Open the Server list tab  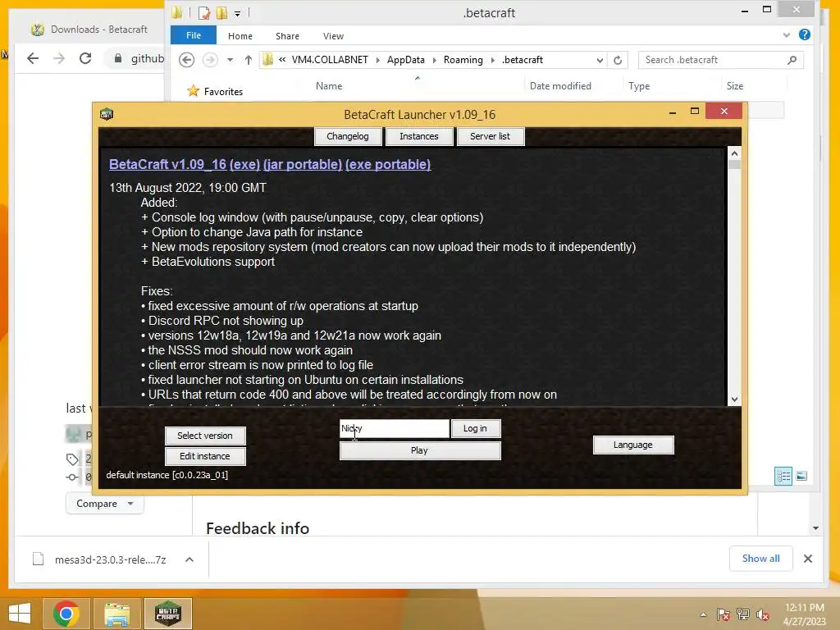pos(491,136)
